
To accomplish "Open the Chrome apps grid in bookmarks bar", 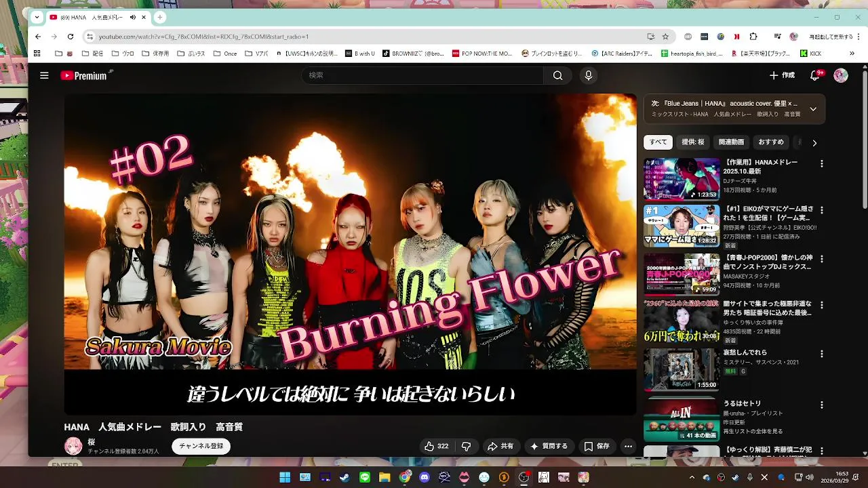I will coord(37,53).
